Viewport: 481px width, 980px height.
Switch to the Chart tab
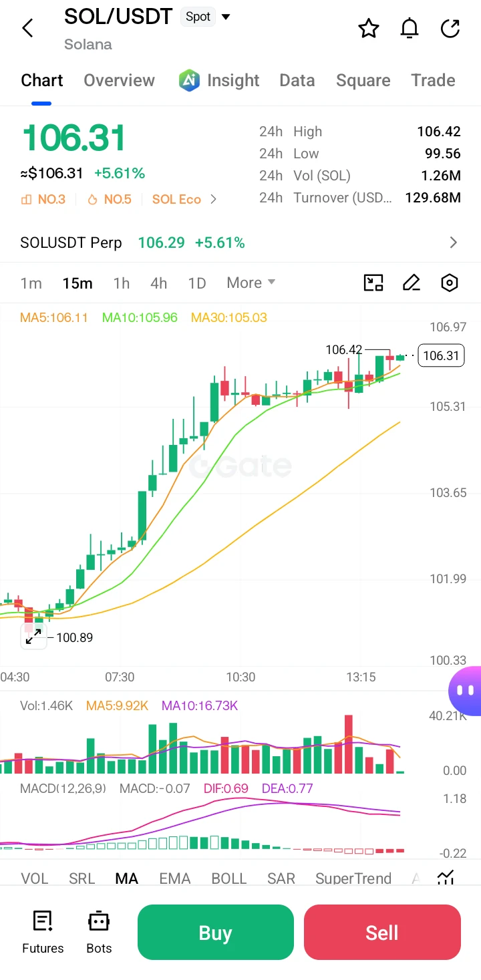(42, 80)
